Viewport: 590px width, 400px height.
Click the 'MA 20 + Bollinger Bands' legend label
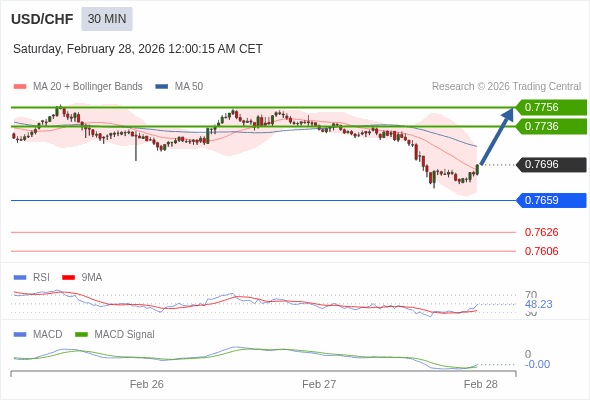tap(88, 87)
